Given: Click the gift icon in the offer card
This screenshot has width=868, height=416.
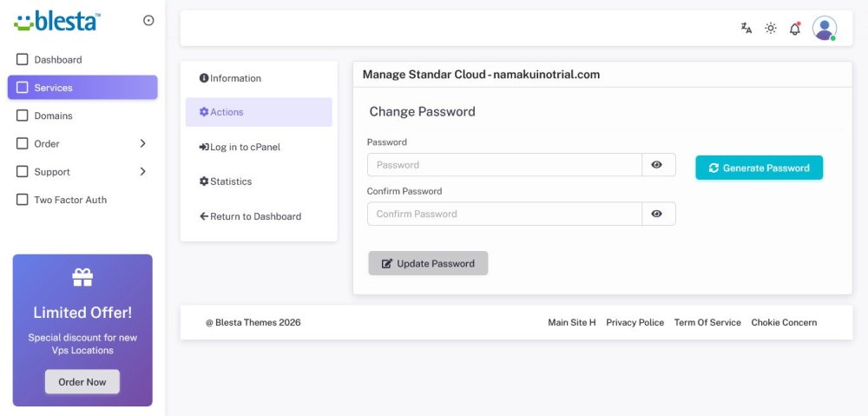Looking at the screenshot, I should (82, 277).
